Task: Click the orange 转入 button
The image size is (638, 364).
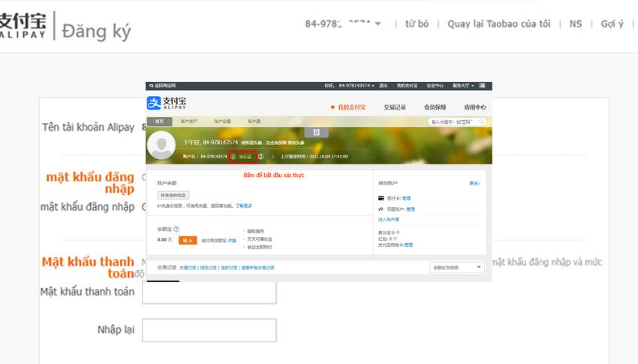Action: (188, 240)
